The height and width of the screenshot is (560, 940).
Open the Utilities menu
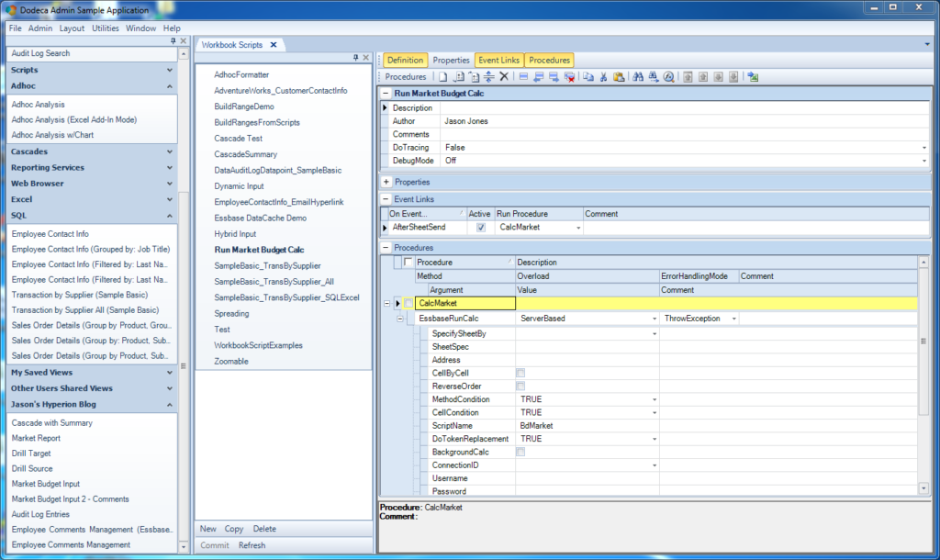coord(104,28)
